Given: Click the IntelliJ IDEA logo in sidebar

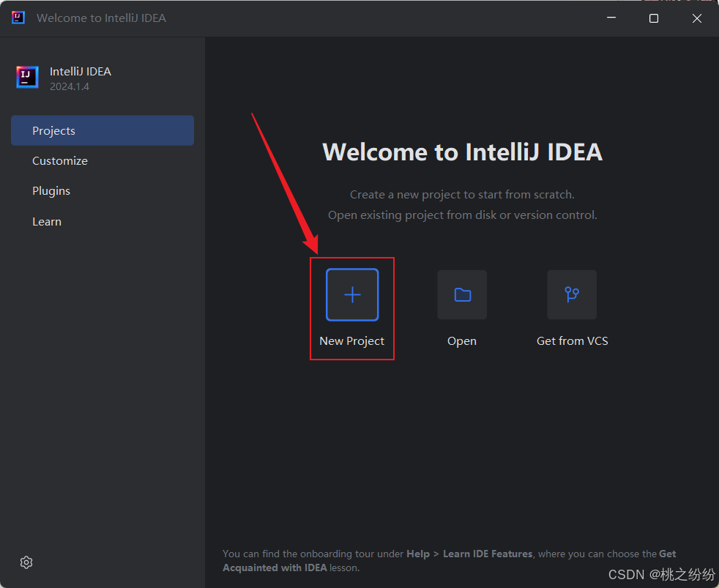Looking at the screenshot, I should (x=27, y=77).
